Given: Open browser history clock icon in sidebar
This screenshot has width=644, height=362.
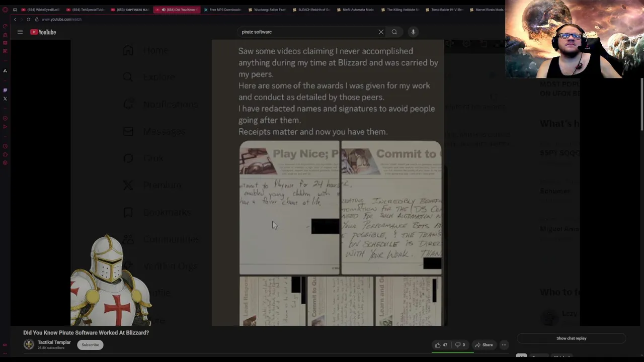Looking at the screenshot, I should click(x=5, y=146).
